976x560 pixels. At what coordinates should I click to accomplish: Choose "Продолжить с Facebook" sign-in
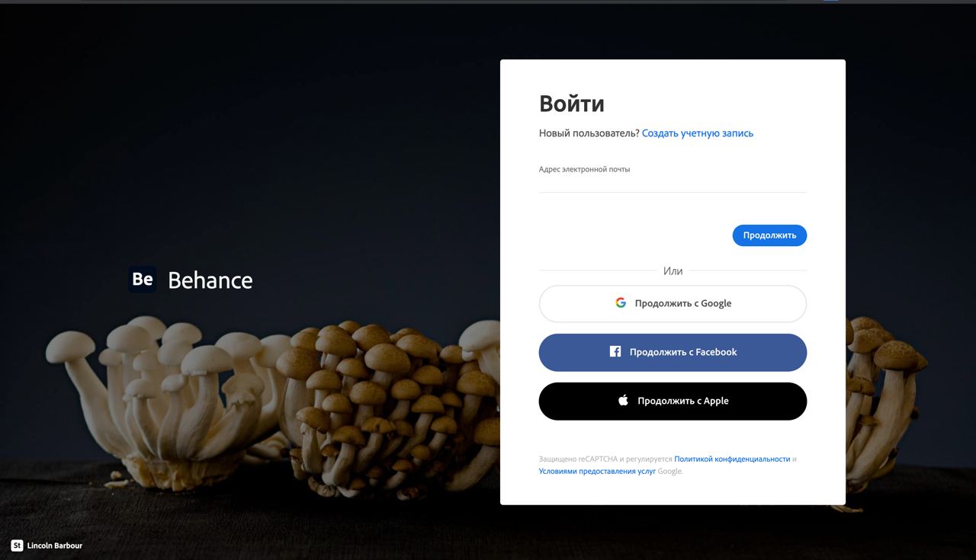pos(673,352)
